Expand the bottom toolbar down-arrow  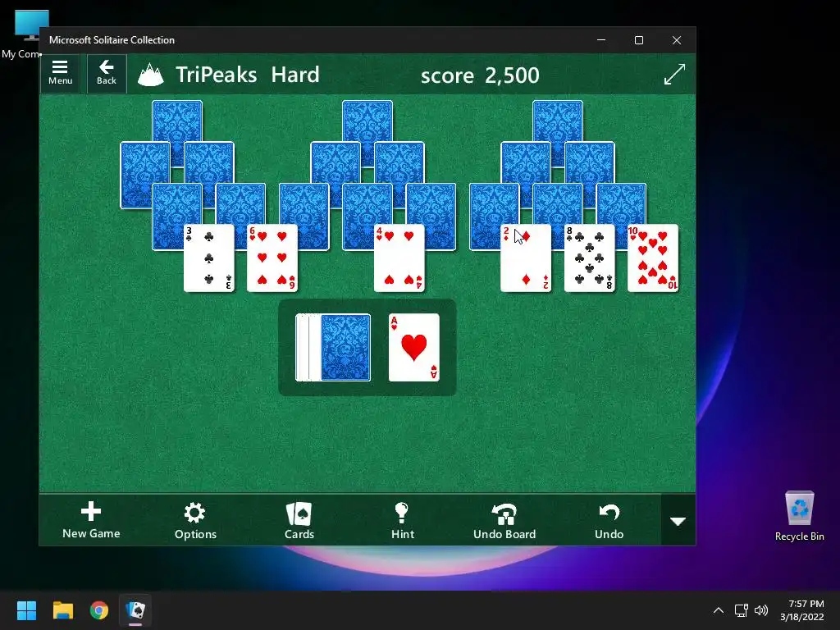click(x=678, y=520)
